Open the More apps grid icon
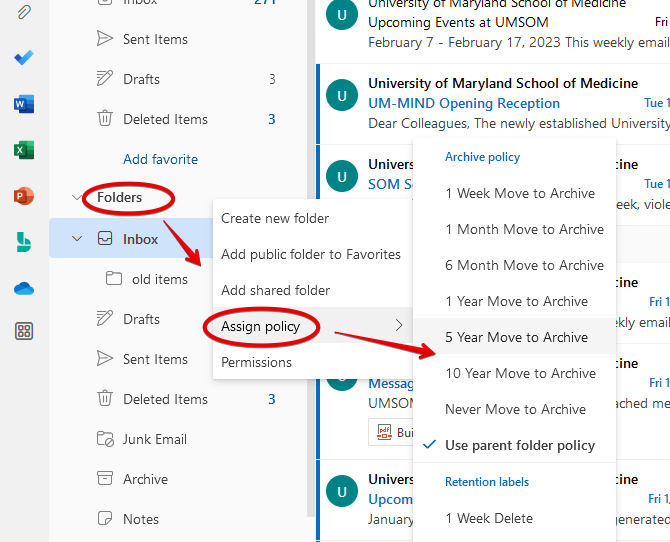 pyautogui.click(x=24, y=331)
